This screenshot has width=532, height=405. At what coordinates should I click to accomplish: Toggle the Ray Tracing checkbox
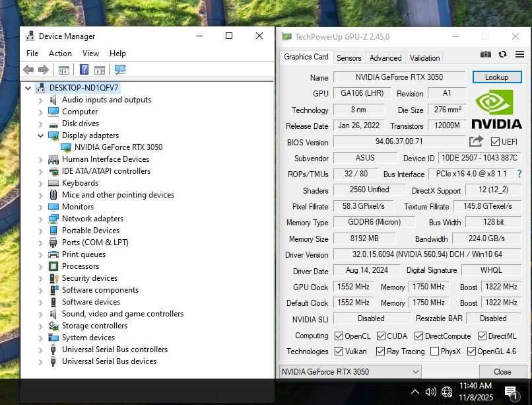(x=380, y=351)
